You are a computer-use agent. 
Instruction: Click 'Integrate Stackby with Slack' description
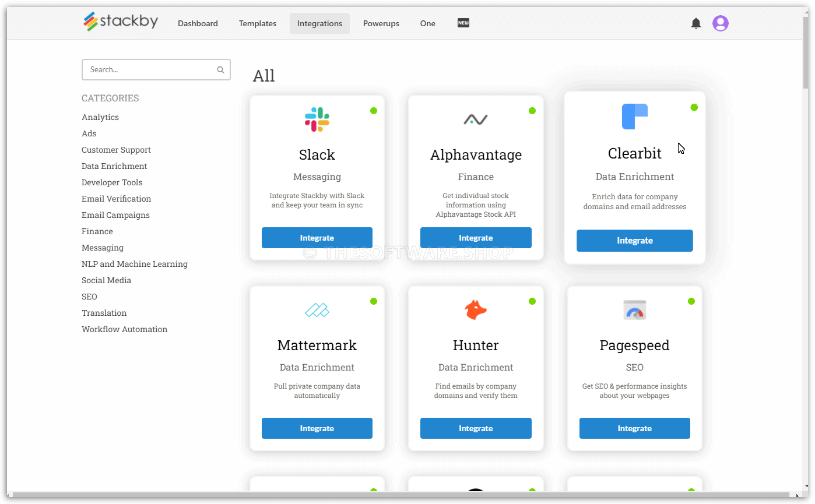tap(317, 200)
